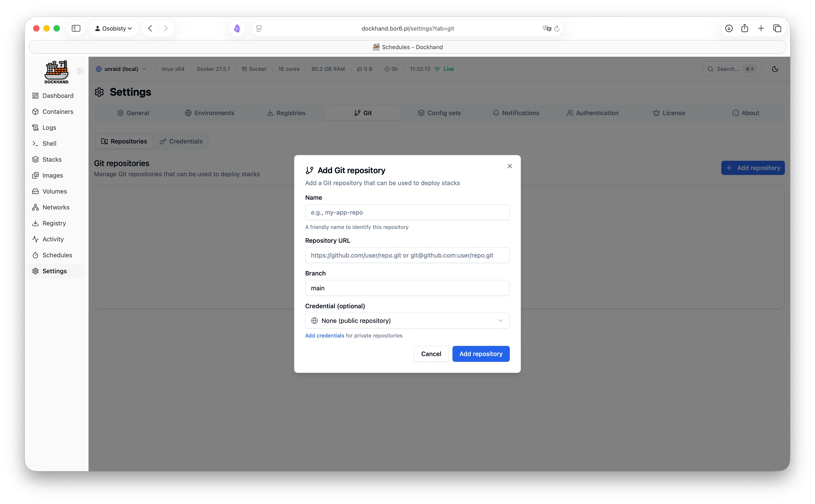
Task: Click the Add repository button in the dialog
Action: pyautogui.click(x=480, y=354)
